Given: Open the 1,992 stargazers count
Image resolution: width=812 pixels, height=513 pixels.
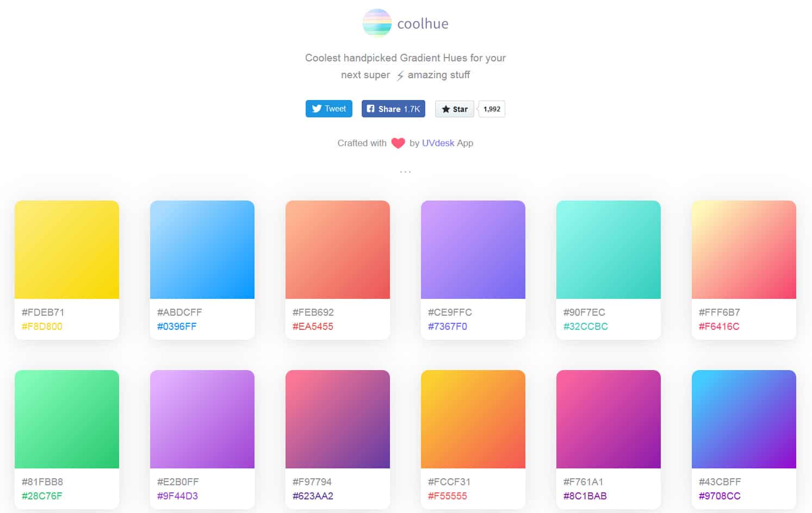Looking at the screenshot, I should 492,109.
